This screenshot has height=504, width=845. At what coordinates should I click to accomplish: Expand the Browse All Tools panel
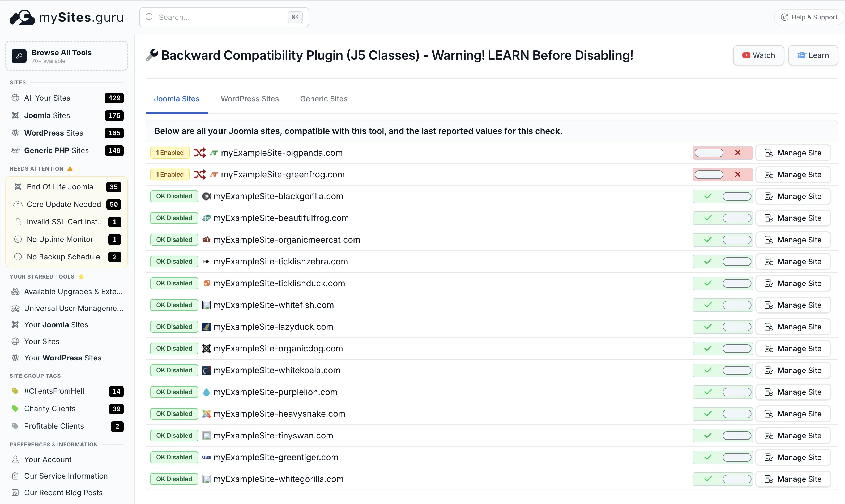[66, 56]
